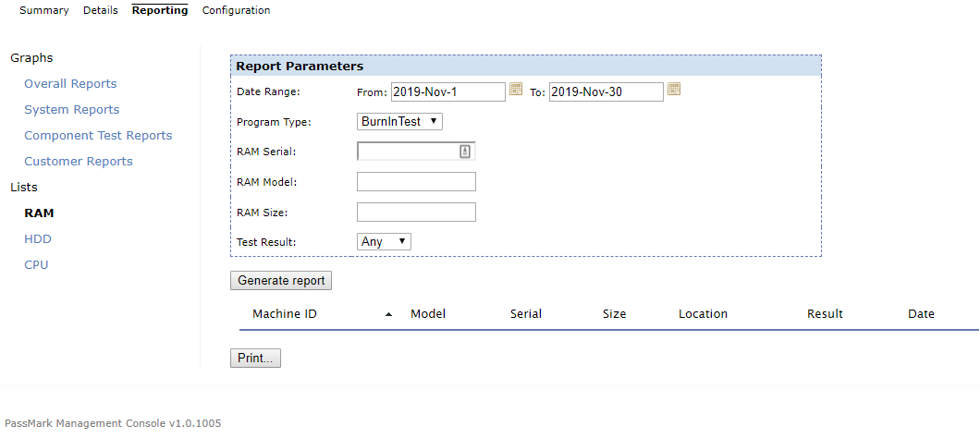980x438 pixels.
Task: Sort by Result column header
Action: point(825,314)
